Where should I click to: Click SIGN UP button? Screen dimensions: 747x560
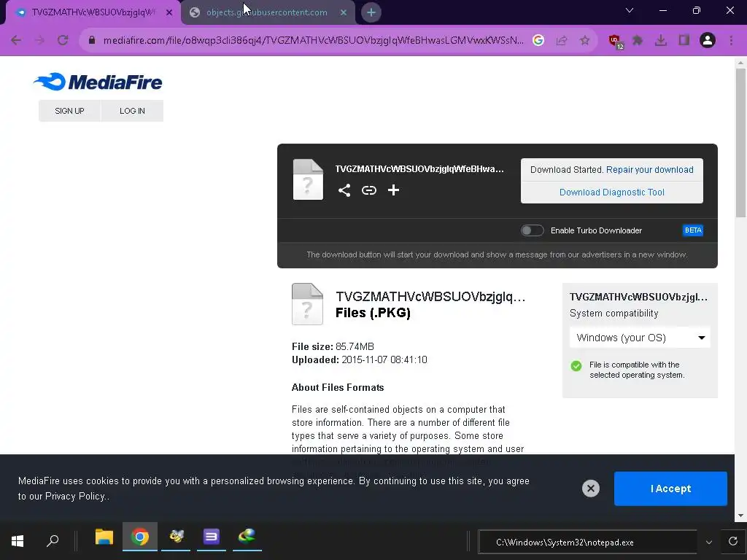[69, 111]
